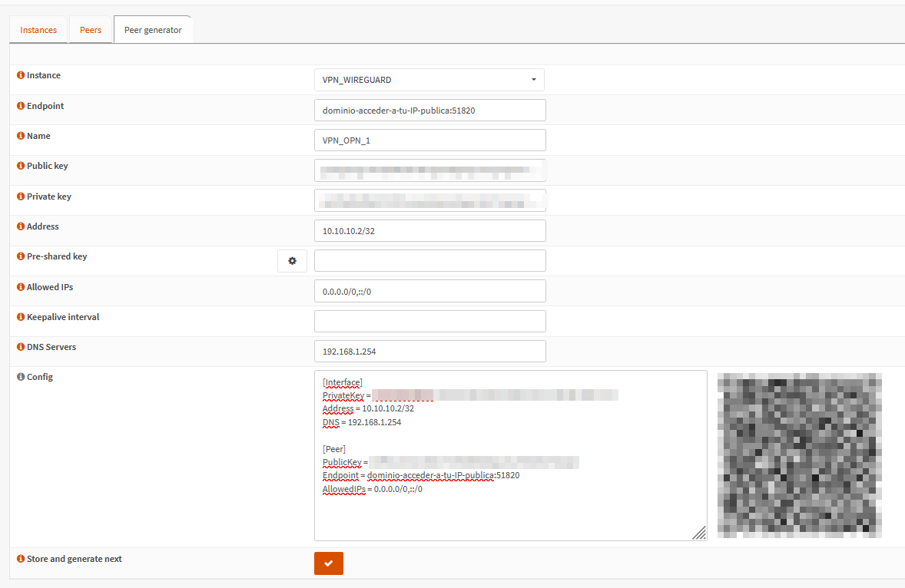Open the Peers tab
This screenshot has width=905, height=588.
coord(91,30)
